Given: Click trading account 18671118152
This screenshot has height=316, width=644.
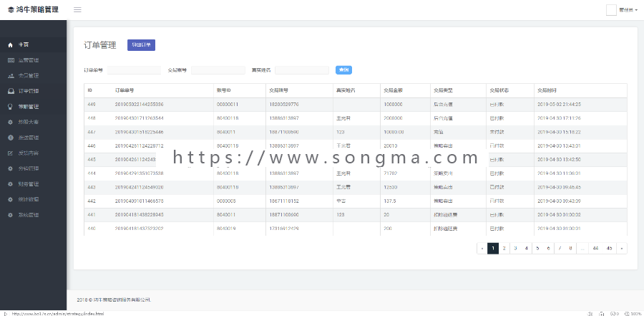Looking at the screenshot, I should coord(284,201).
